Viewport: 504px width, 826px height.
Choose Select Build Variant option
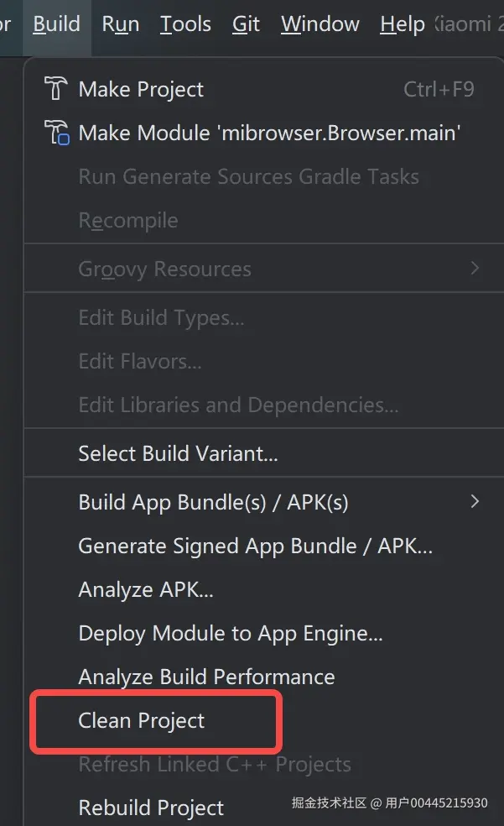[178, 454]
